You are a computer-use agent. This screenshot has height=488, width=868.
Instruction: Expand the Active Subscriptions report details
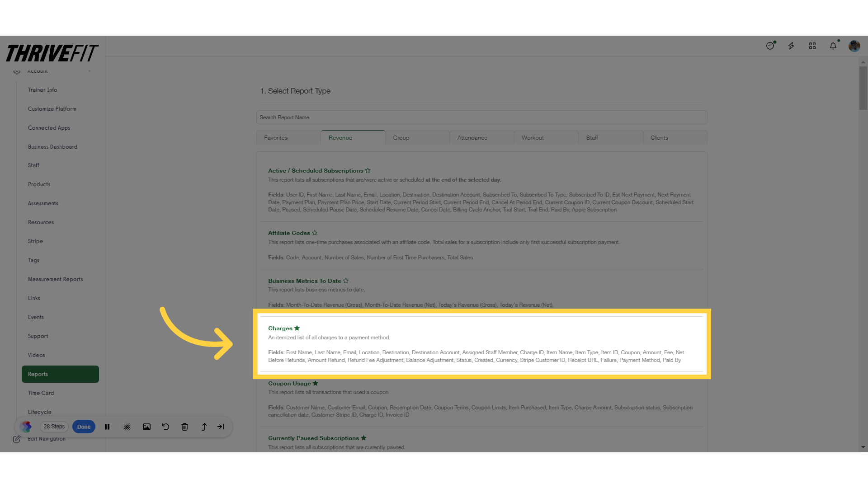(316, 170)
